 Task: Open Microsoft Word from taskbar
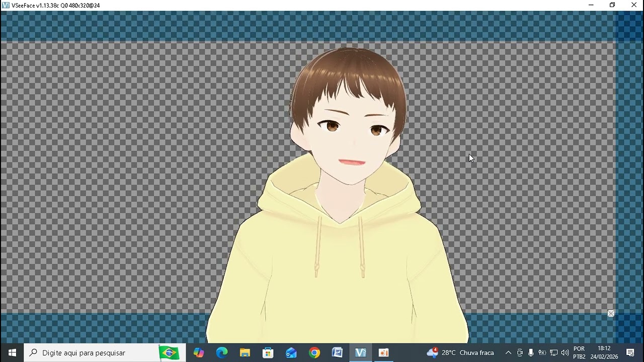click(x=338, y=353)
